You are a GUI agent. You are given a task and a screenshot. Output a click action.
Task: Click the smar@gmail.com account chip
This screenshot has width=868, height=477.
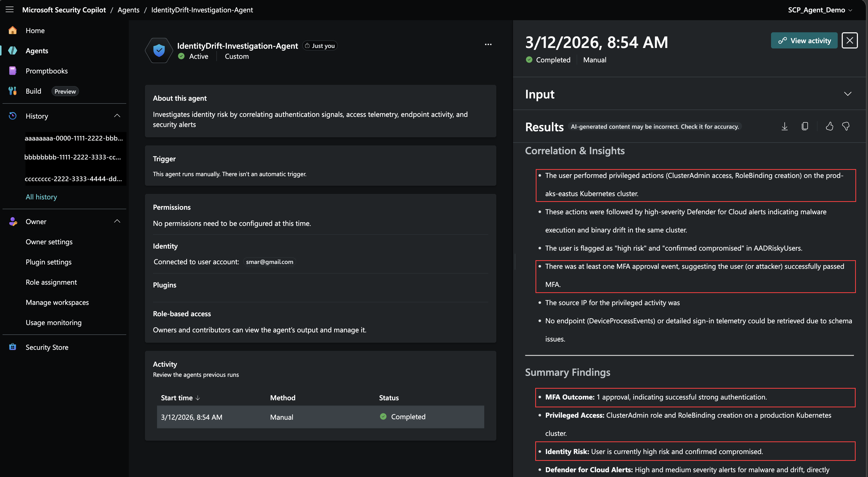[x=270, y=262]
